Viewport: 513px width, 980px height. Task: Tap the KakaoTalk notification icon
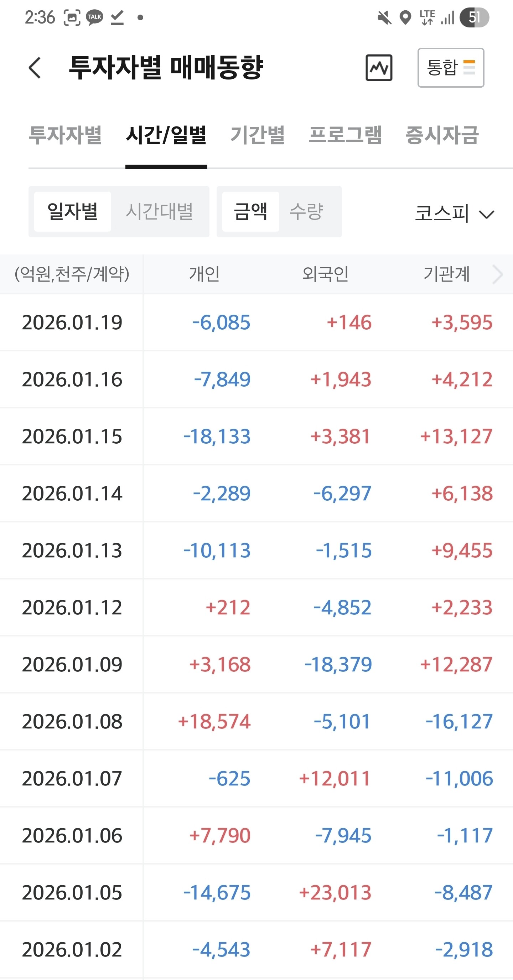pos(94,17)
